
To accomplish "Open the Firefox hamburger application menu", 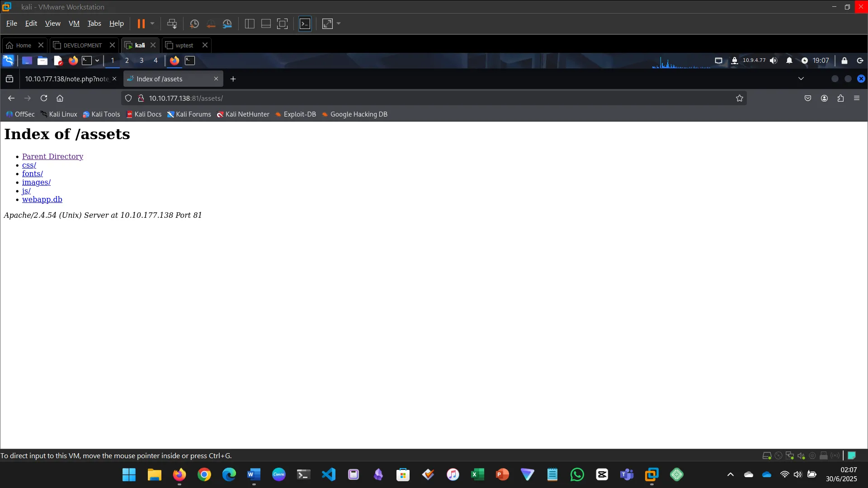I will (856, 98).
